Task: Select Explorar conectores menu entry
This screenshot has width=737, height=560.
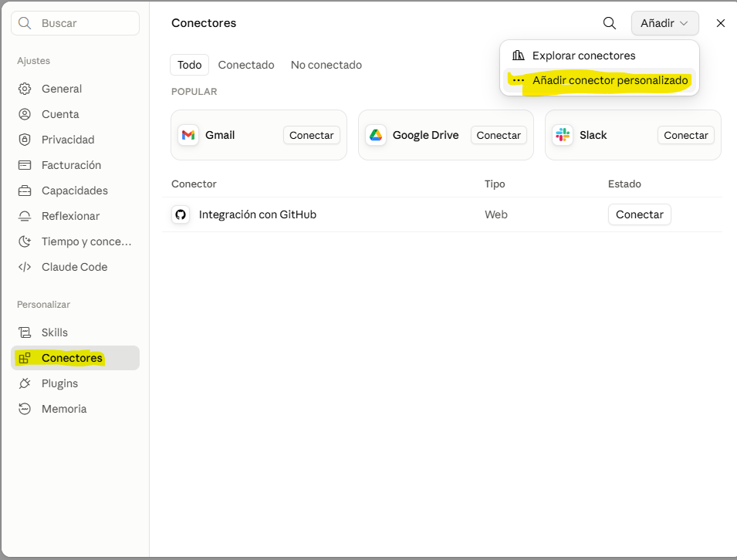Action: 600,56
